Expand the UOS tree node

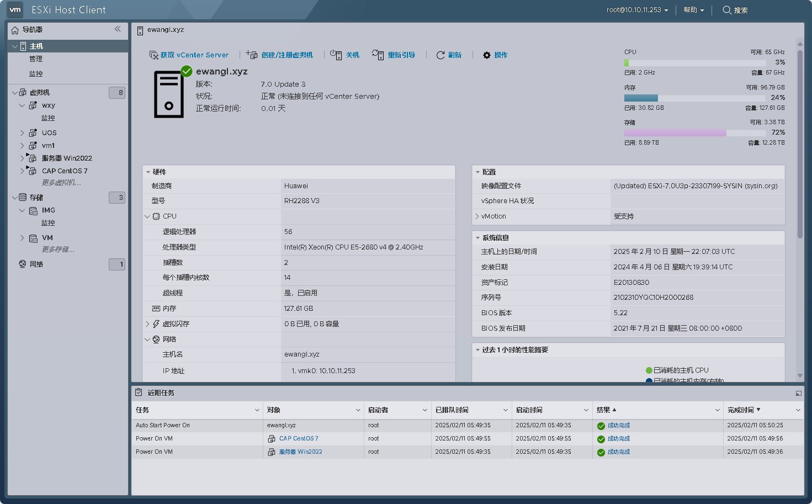22,132
